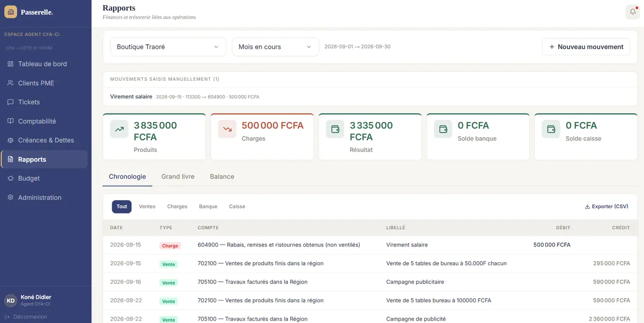Click the Produits trending-up icon
The image size is (644, 323).
(119, 129)
